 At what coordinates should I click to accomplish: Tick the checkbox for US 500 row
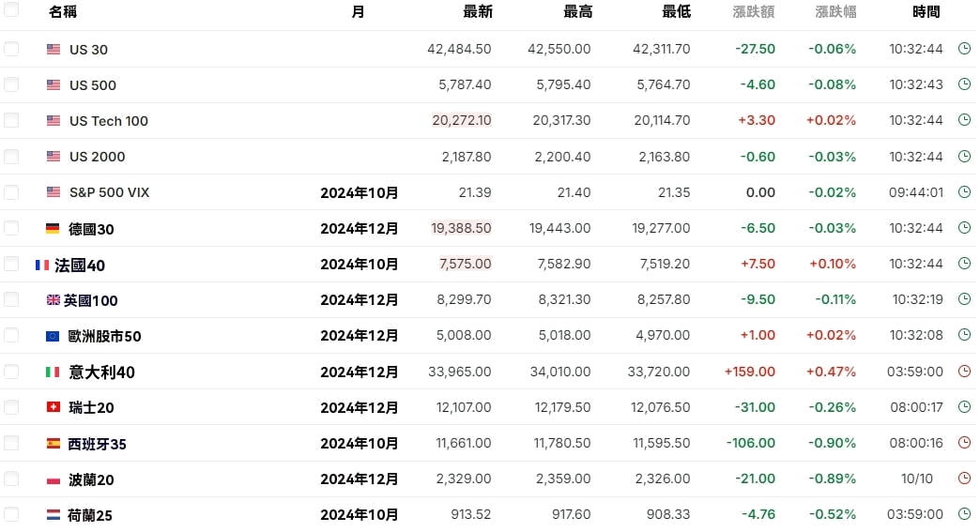11,84
